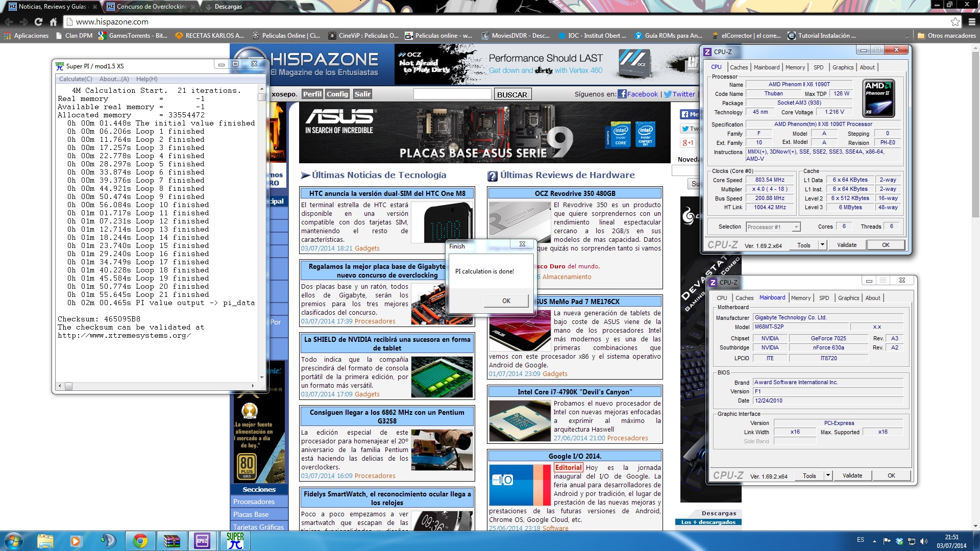Click the CPU-Z taskbar icon
Viewport: 980px width, 551px height.
click(202, 541)
